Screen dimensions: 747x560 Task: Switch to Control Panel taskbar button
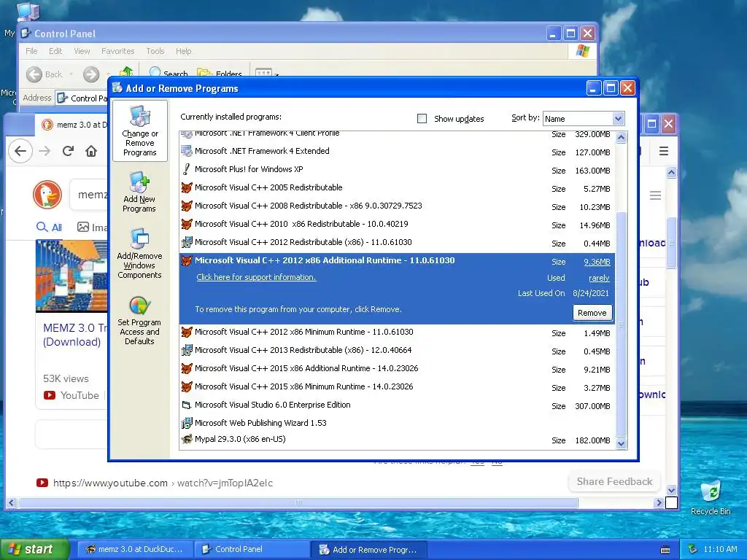pos(252,549)
